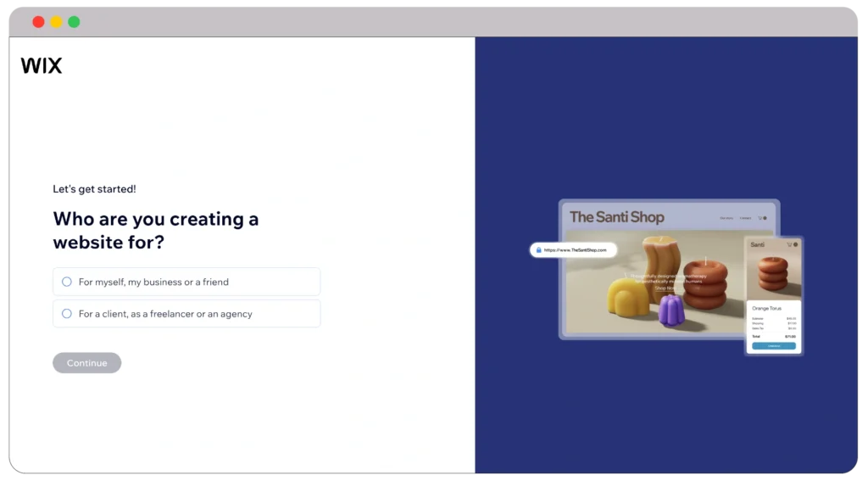Click the TheSantiShop.com URL text

coord(576,250)
